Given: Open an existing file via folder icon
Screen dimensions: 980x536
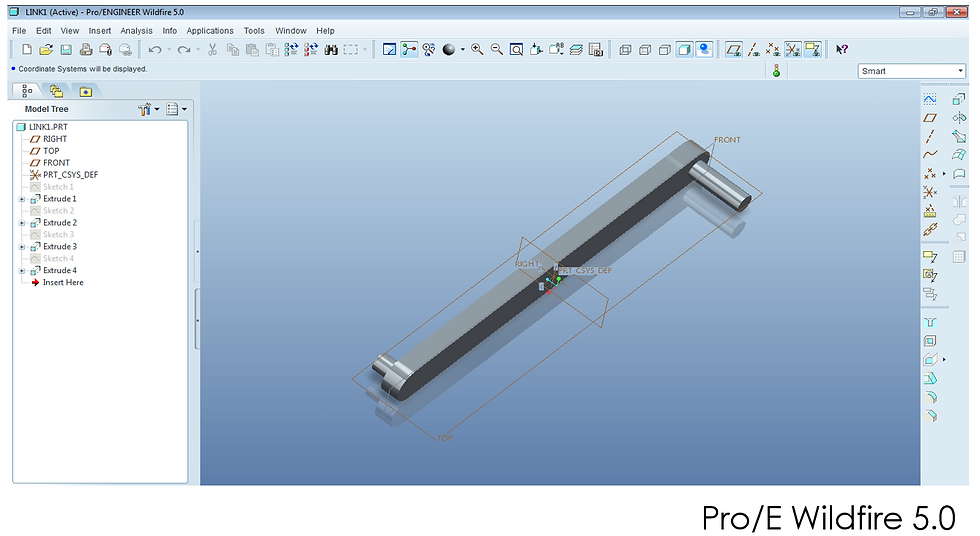Looking at the screenshot, I should point(46,49).
